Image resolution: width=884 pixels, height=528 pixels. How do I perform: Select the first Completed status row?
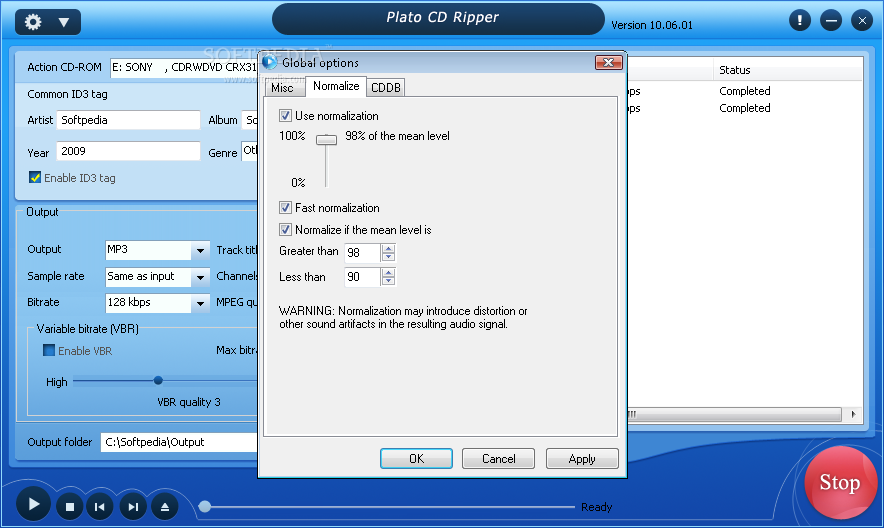pos(745,91)
